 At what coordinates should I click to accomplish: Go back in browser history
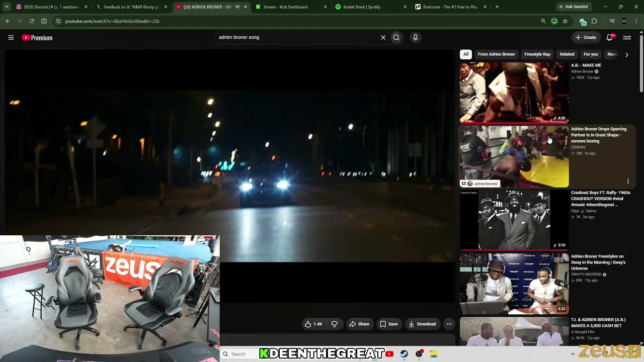coord(8,21)
